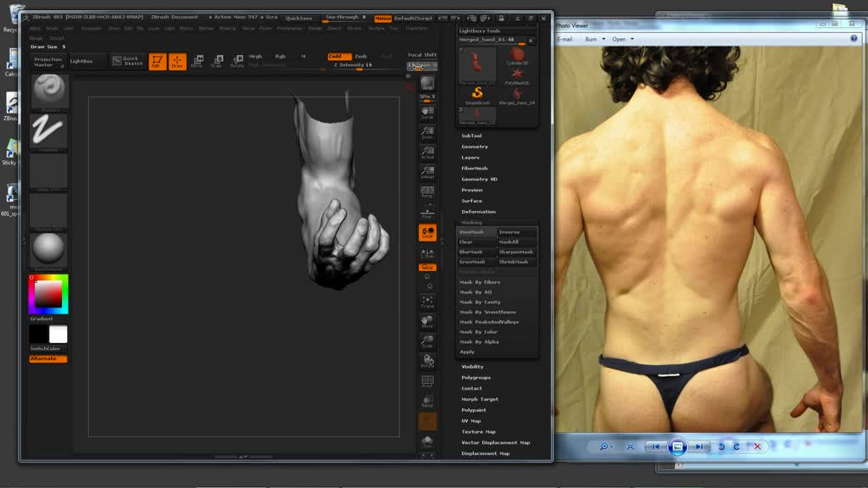Select the Zoom canvas tool
Screen dimensions: 868x488
(x=427, y=133)
